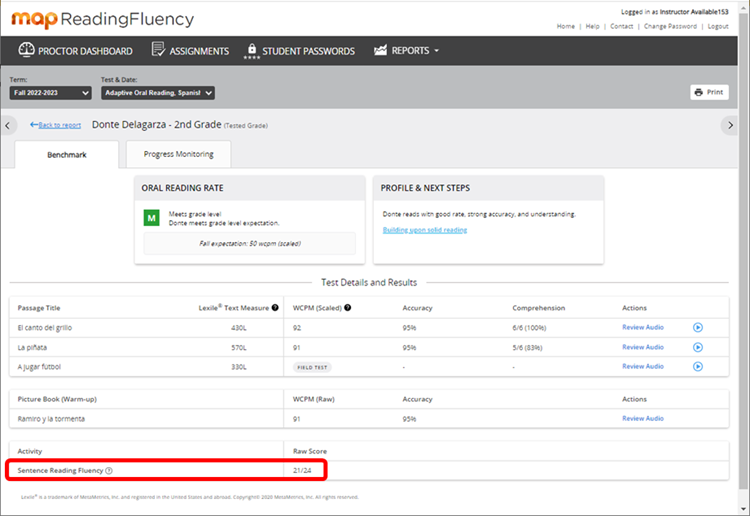Expand the Reports dropdown menu

tap(406, 51)
